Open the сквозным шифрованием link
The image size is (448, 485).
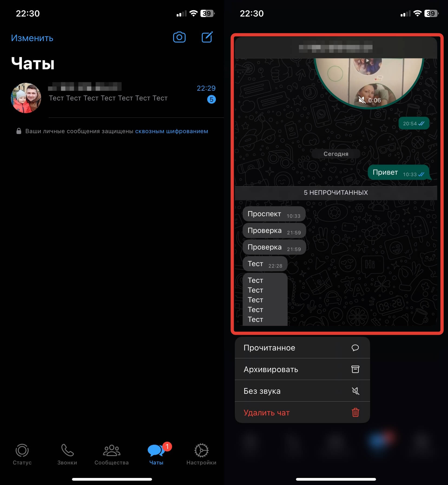pos(172,131)
